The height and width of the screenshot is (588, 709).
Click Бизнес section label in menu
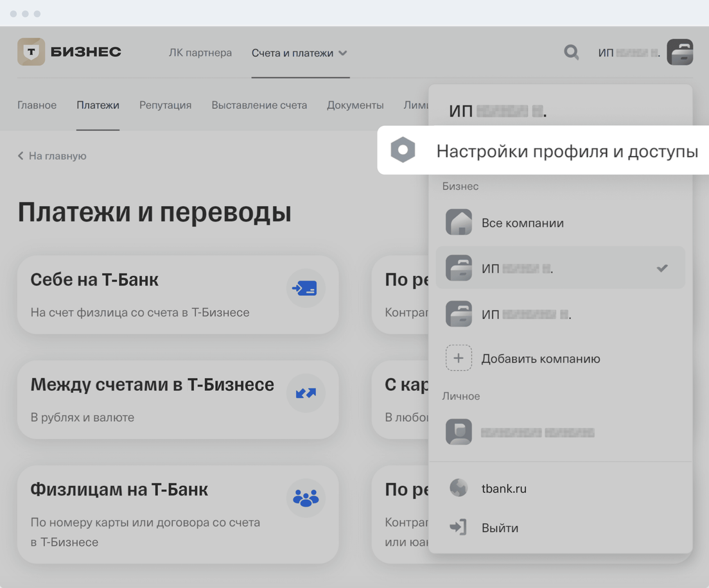pyautogui.click(x=460, y=186)
